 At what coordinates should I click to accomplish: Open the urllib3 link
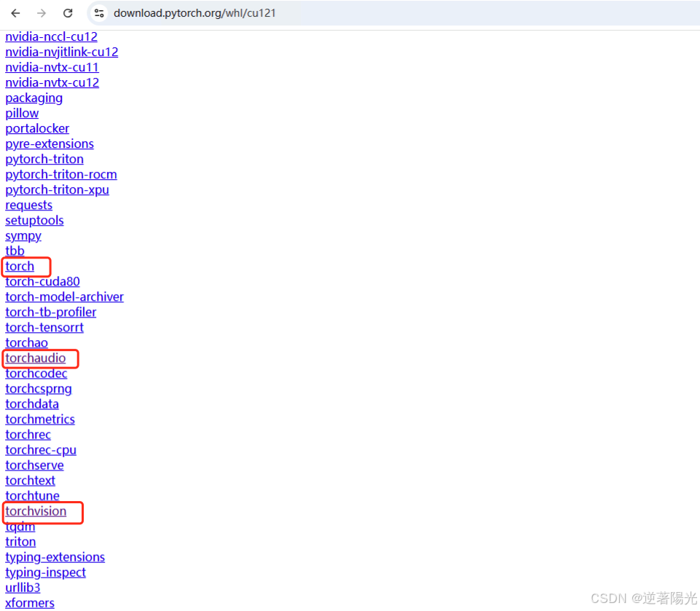23,588
